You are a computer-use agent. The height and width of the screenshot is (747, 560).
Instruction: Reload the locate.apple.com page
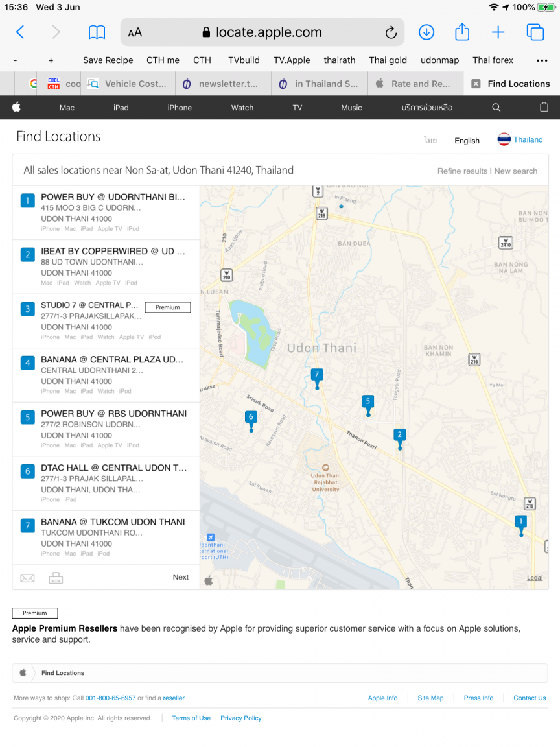[390, 32]
